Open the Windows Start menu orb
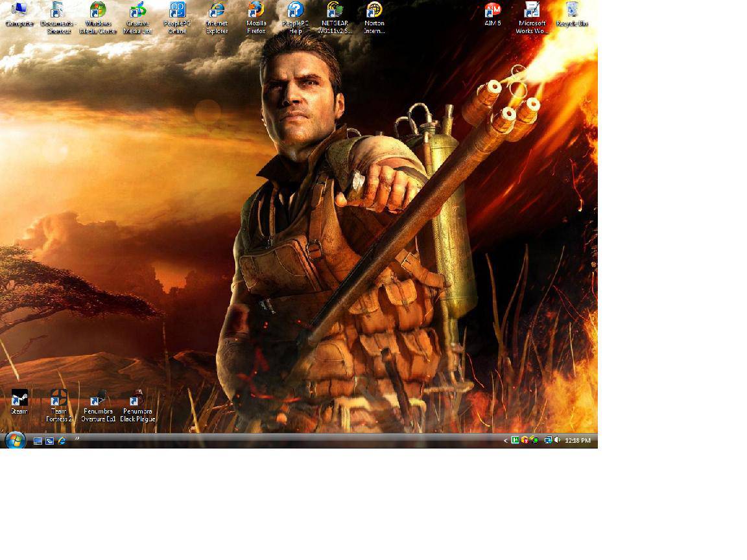 point(15,440)
